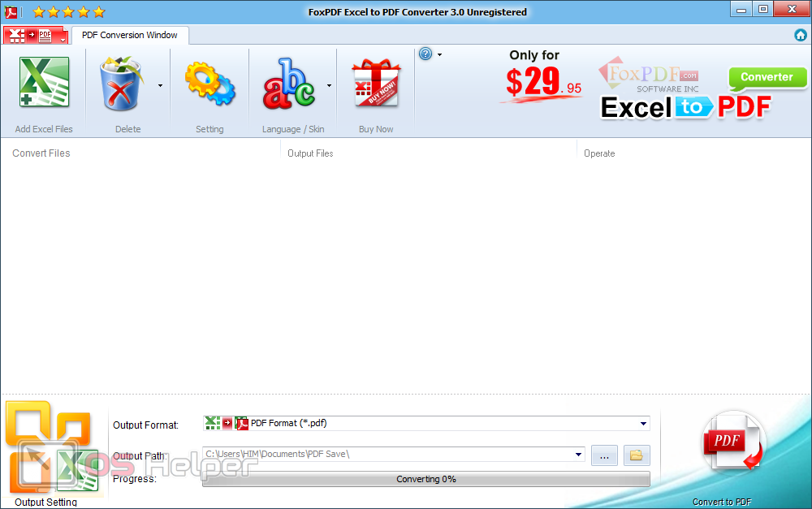Click the browse "..." button for output path
Screen dimensions: 812x509
(604, 455)
